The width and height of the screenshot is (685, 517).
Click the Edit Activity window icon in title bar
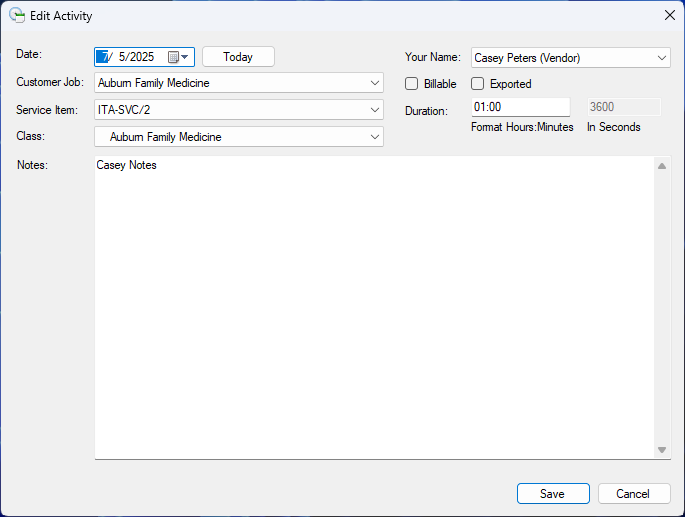(16, 15)
